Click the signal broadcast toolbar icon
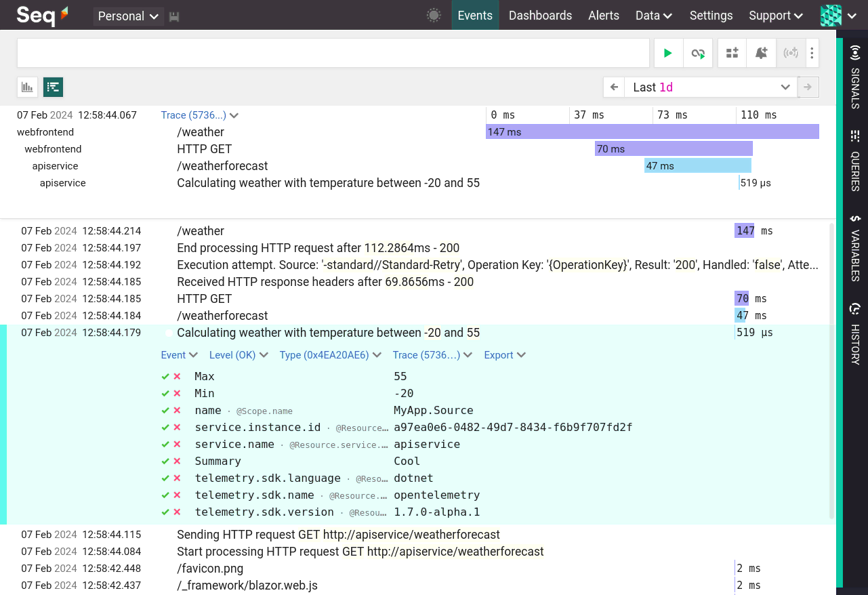The width and height of the screenshot is (868, 595). point(790,53)
